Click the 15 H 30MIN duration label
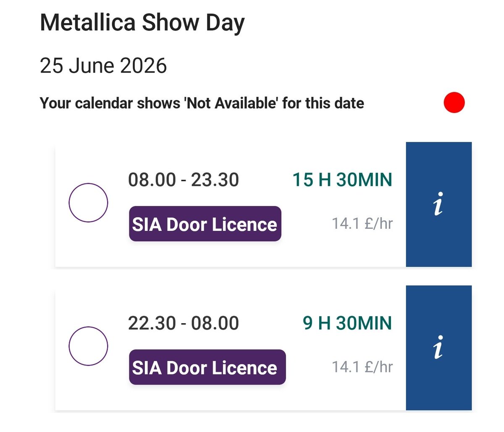Screen dimensions: 504x432 (x=342, y=180)
